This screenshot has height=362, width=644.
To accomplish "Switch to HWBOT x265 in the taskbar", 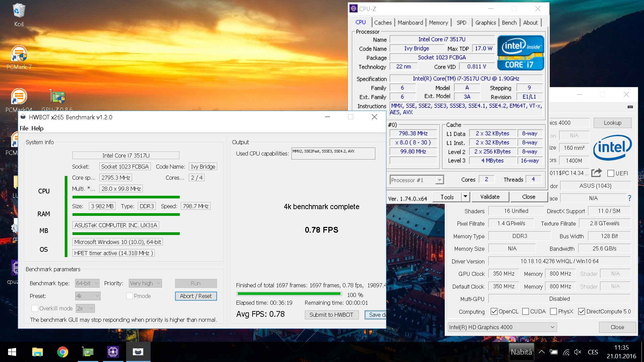I will (138, 352).
